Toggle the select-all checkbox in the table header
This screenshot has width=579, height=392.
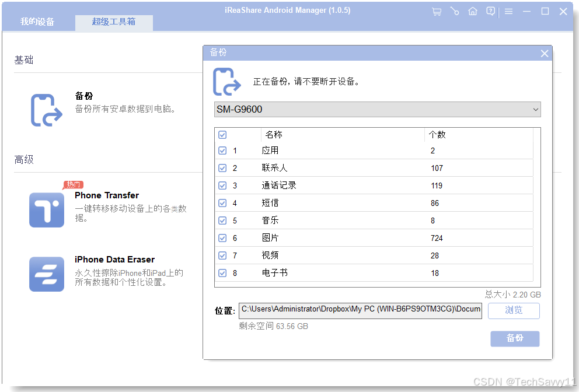[x=222, y=135]
